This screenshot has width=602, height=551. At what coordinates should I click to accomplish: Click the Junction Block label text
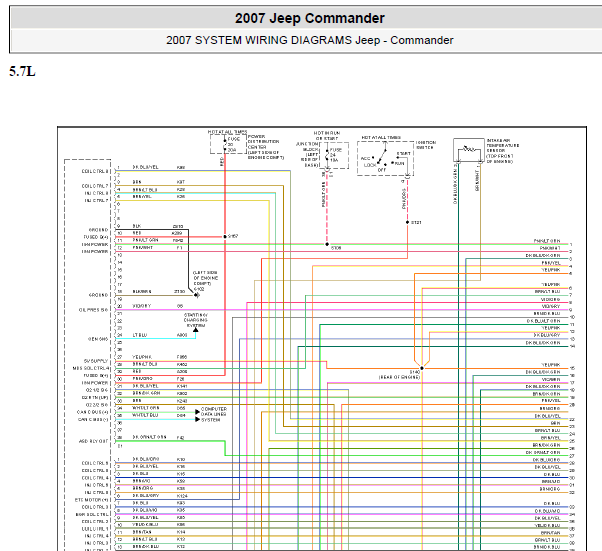(x=307, y=154)
